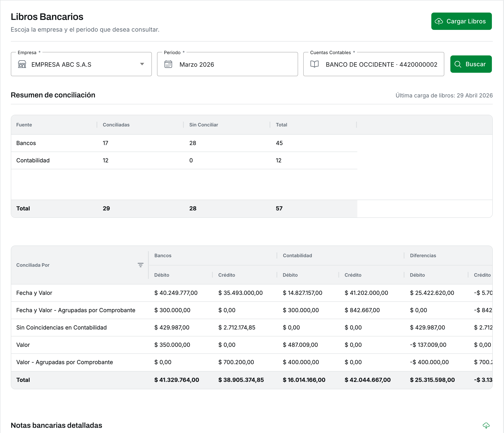The height and width of the screenshot is (433, 504).
Task: Click Bancos total value 45
Action: [x=279, y=143]
